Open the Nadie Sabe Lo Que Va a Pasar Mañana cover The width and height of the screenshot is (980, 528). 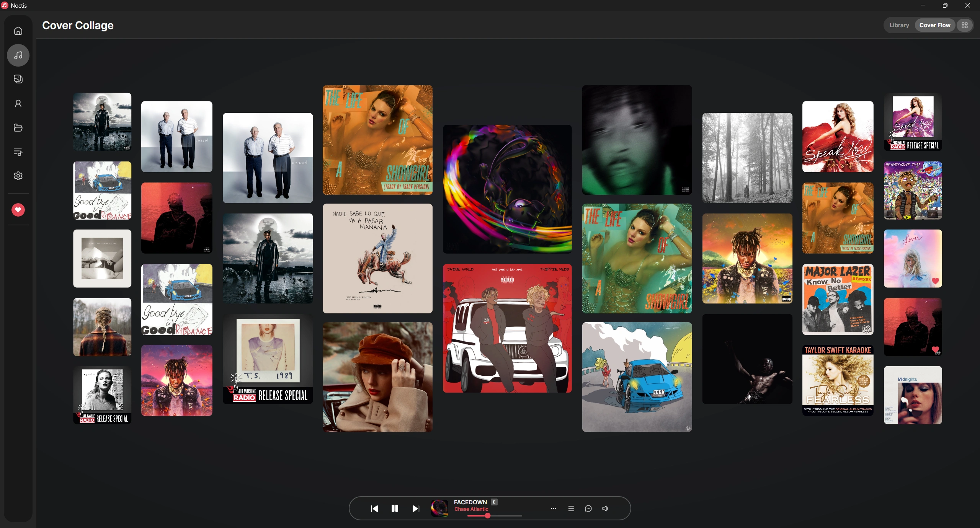tap(377, 259)
